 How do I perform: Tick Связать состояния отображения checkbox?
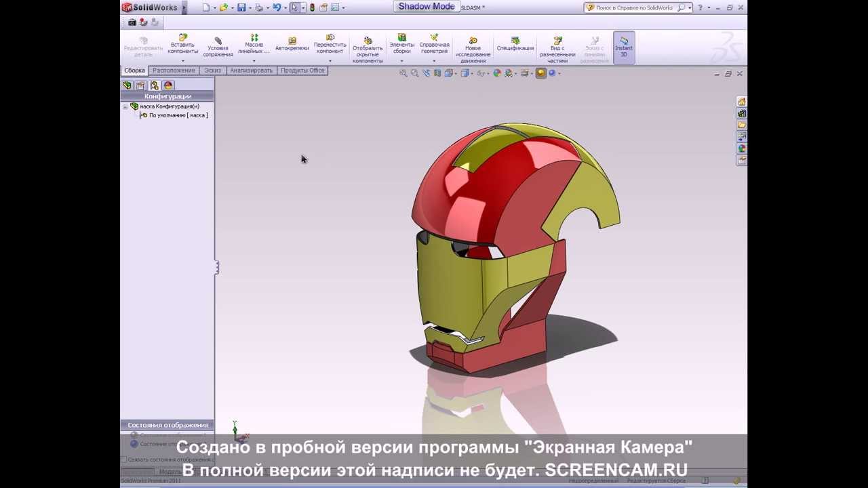[124, 460]
